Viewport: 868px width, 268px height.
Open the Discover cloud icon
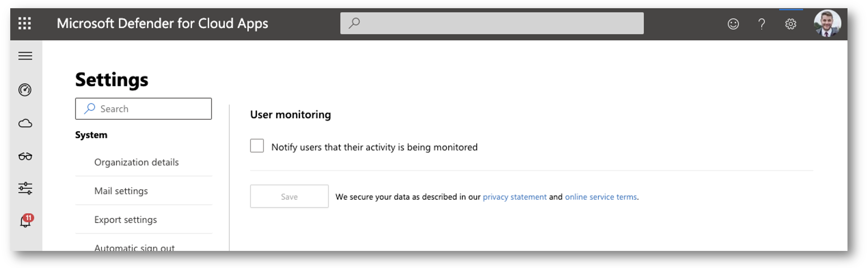point(25,123)
